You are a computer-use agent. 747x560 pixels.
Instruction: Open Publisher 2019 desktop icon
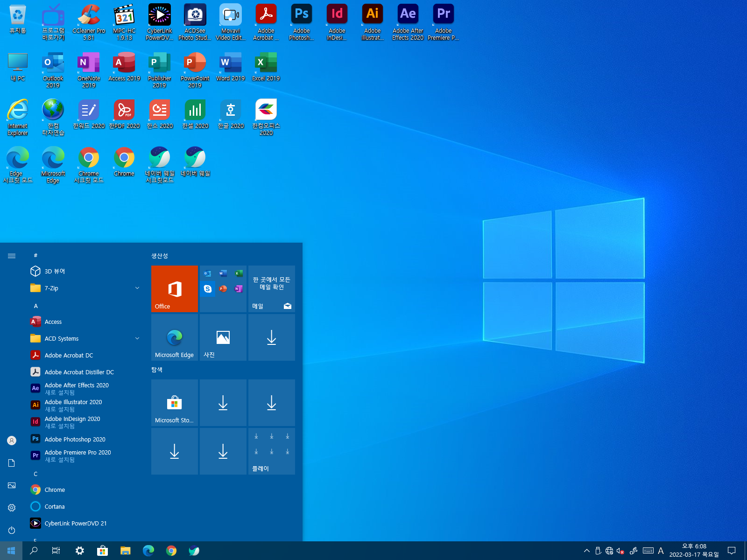coord(160,70)
